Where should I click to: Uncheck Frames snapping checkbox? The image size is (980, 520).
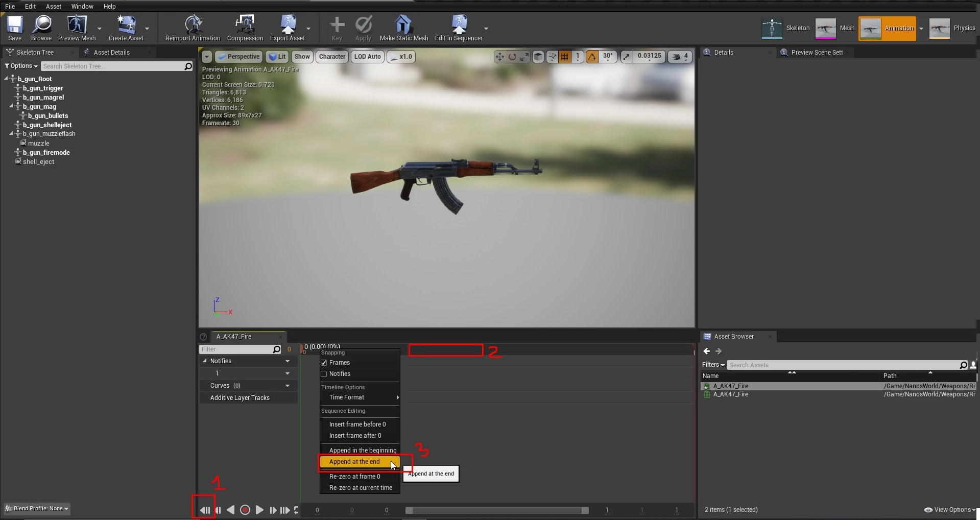[324, 363]
